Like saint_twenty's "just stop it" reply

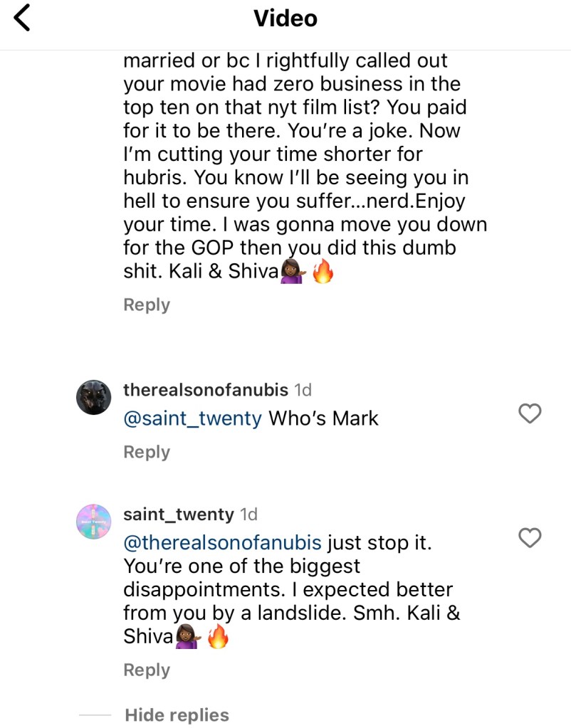(530, 538)
